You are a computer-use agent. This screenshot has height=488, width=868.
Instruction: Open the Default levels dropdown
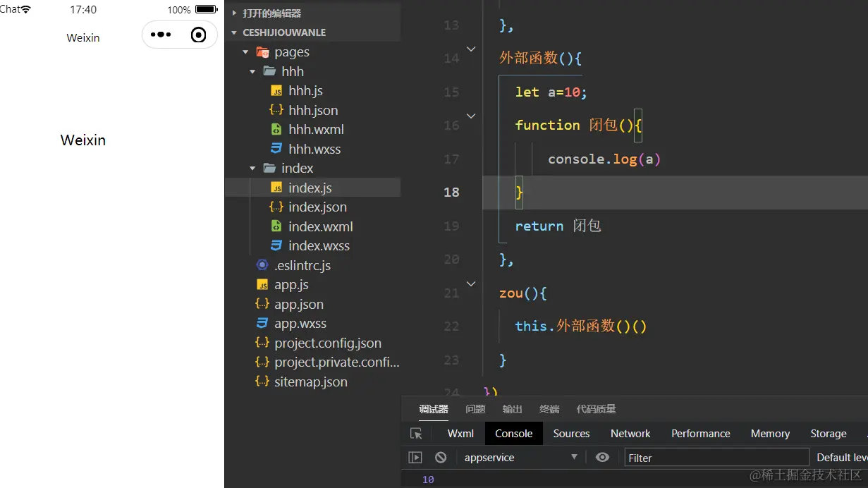(x=842, y=458)
